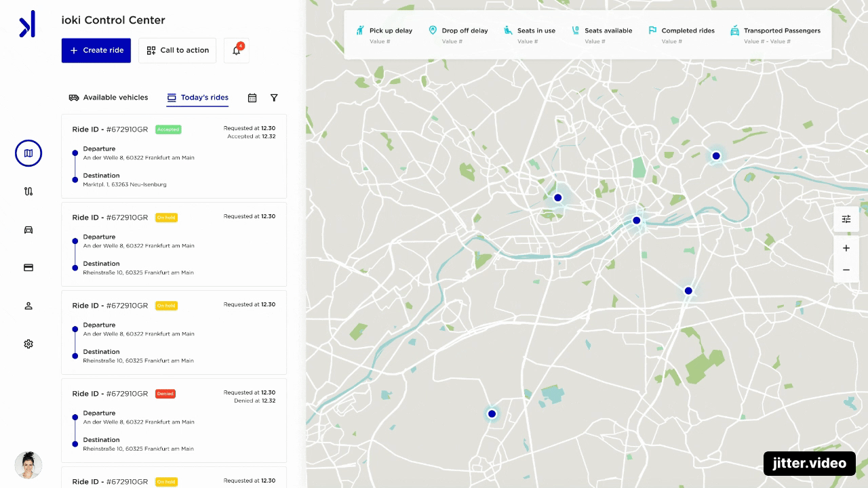Image resolution: width=868 pixels, height=488 pixels.
Task: Click the Call to action button
Action: pos(178,50)
